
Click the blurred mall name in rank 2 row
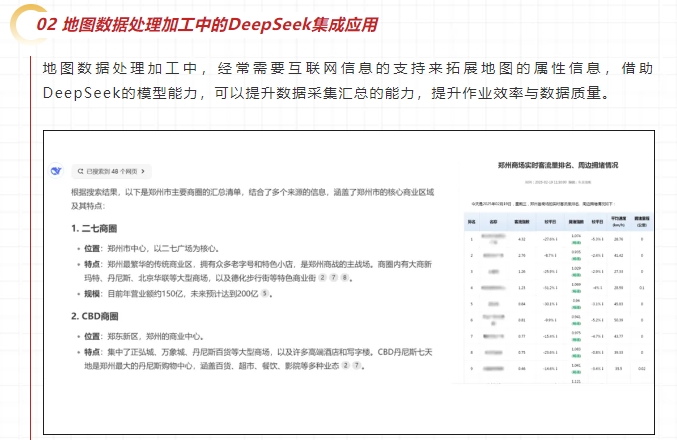click(x=493, y=255)
